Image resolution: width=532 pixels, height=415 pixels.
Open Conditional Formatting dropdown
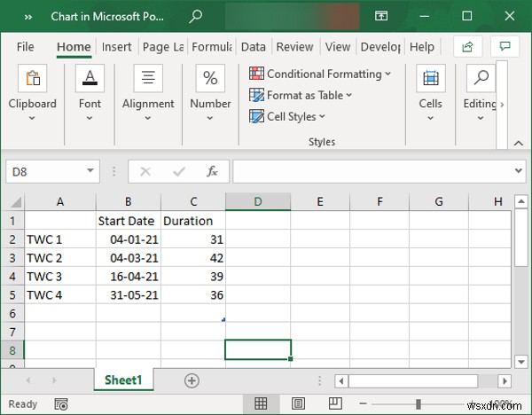[x=320, y=74]
